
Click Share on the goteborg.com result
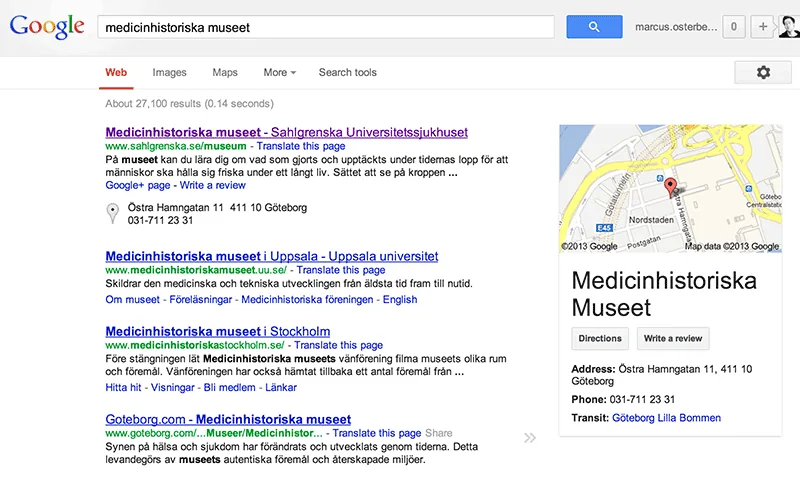point(439,433)
